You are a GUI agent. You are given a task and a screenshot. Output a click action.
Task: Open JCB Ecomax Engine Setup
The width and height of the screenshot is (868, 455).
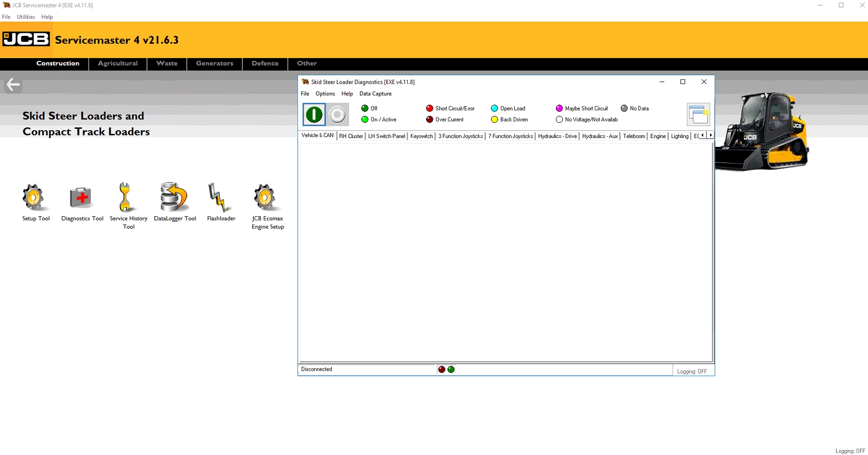click(266, 199)
